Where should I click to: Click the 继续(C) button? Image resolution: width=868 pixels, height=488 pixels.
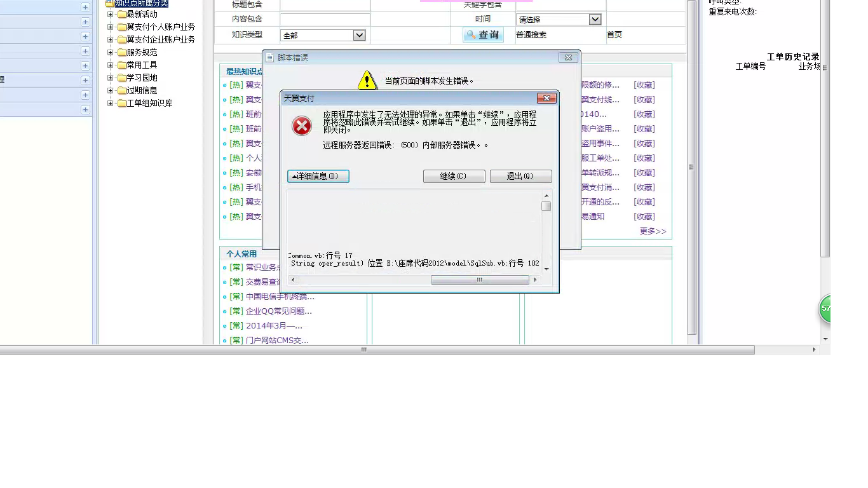(454, 176)
